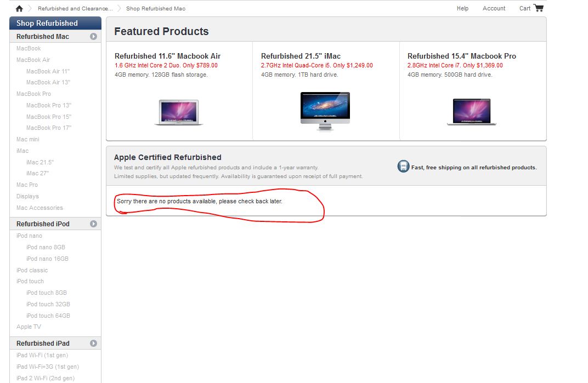Image resolution: width=588 pixels, height=383 pixels.
Task: Click the $1,369.00 MacBook Pro price line
Action: click(x=455, y=65)
